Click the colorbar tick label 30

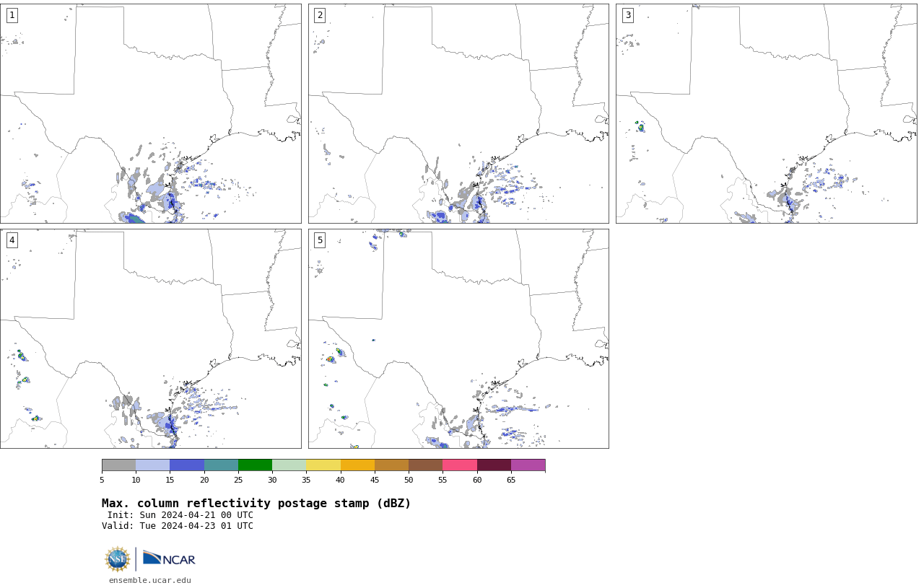[x=272, y=480]
